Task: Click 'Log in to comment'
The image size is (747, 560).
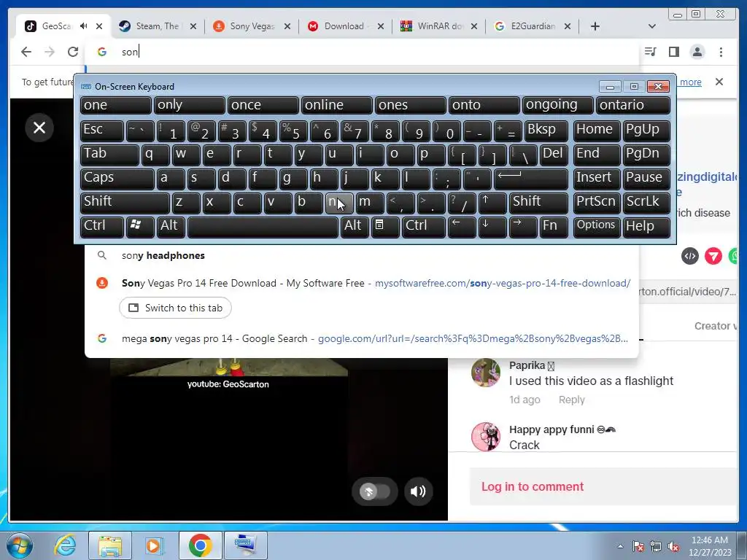Action: [x=532, y=486]
